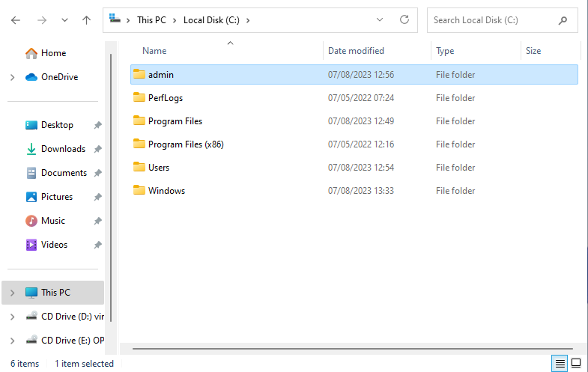Click the horizontal scrollbar in file list
Screen dimensions: 588x372
click(x=352, y=349)
